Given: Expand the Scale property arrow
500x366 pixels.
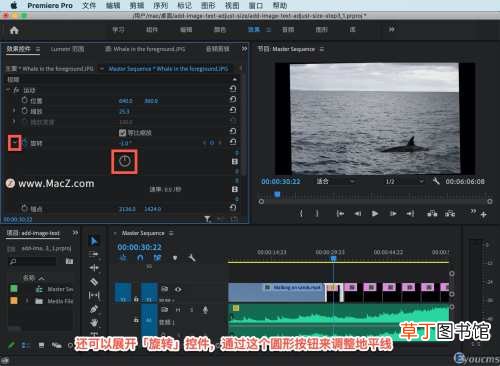Looking at the screenshot, I should point(14,111).
